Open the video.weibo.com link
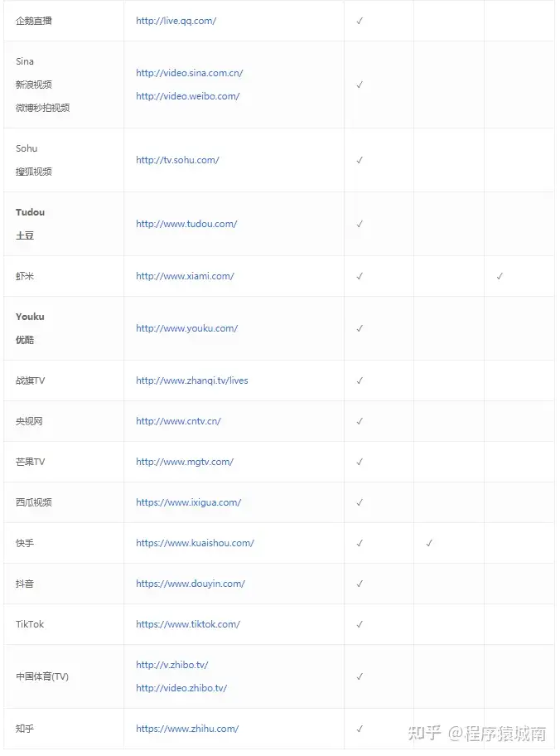 click(187, 96)
